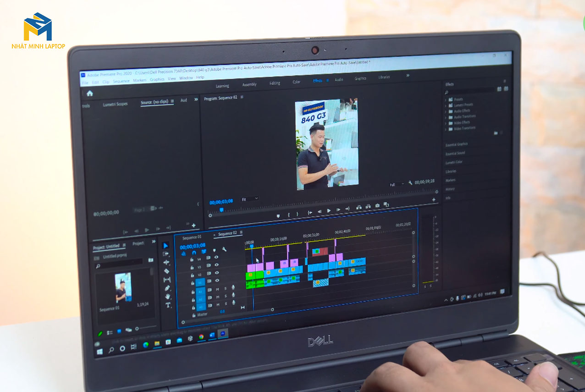The width and height of the screenshot is (585, 392).
Task: Open the Essential Graphics panel
Action: click(x=457, y=144)
